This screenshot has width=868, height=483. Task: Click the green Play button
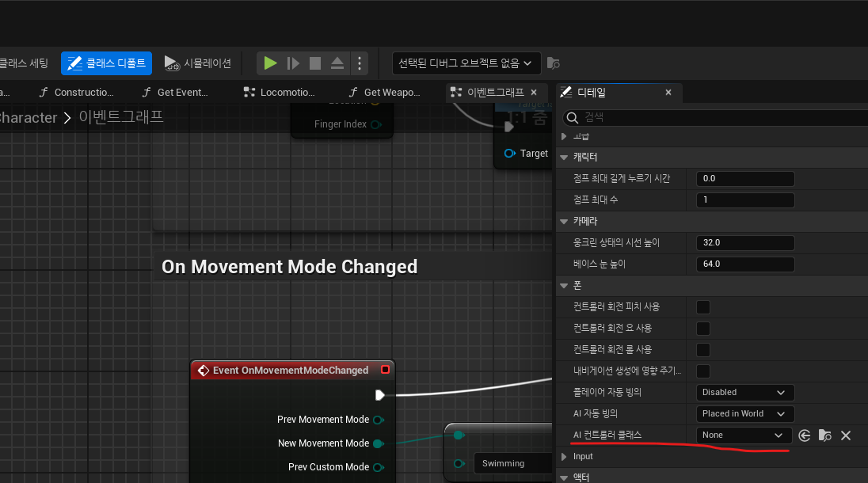[270, 63]
